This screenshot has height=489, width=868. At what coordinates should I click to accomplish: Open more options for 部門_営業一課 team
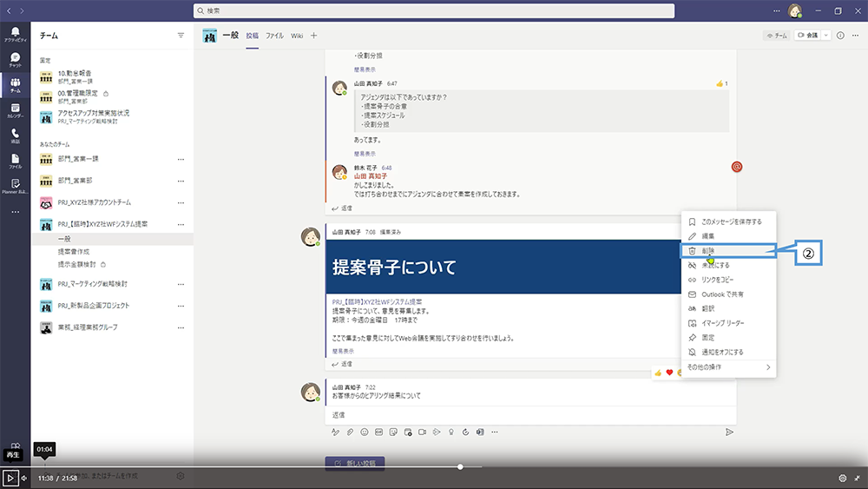181,160
